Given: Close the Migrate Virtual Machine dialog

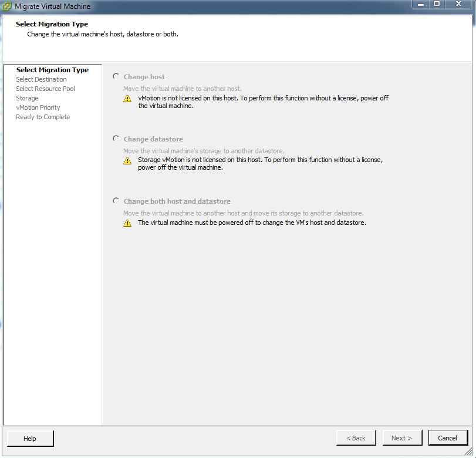Looking at the screenshot, I should (458, 4).
